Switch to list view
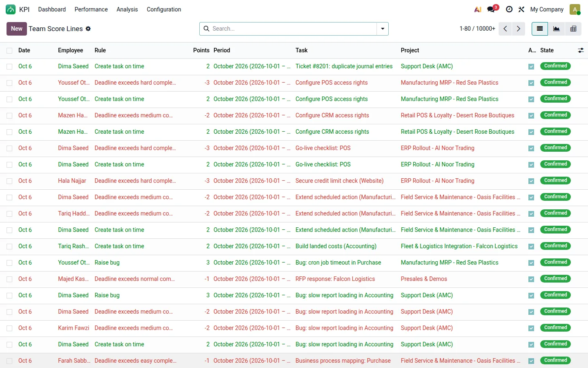The width and height of the screenshot is (588, 368). (540, 29)
